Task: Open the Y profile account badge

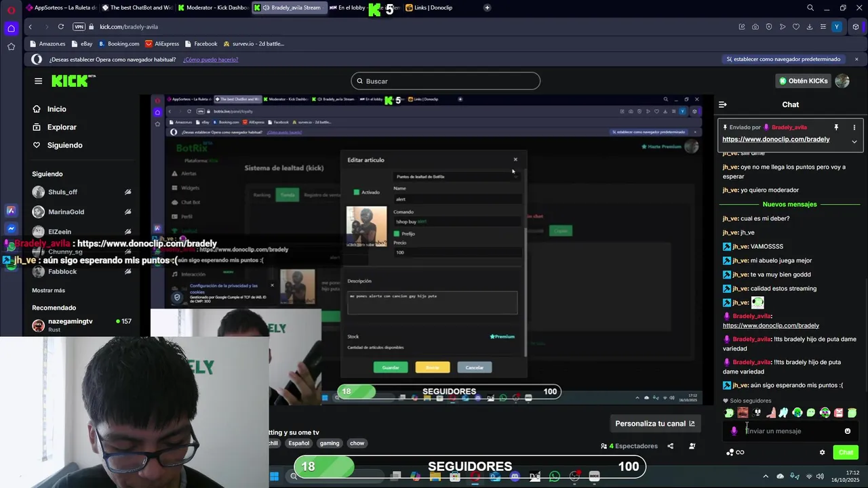Action: (837, 26)
